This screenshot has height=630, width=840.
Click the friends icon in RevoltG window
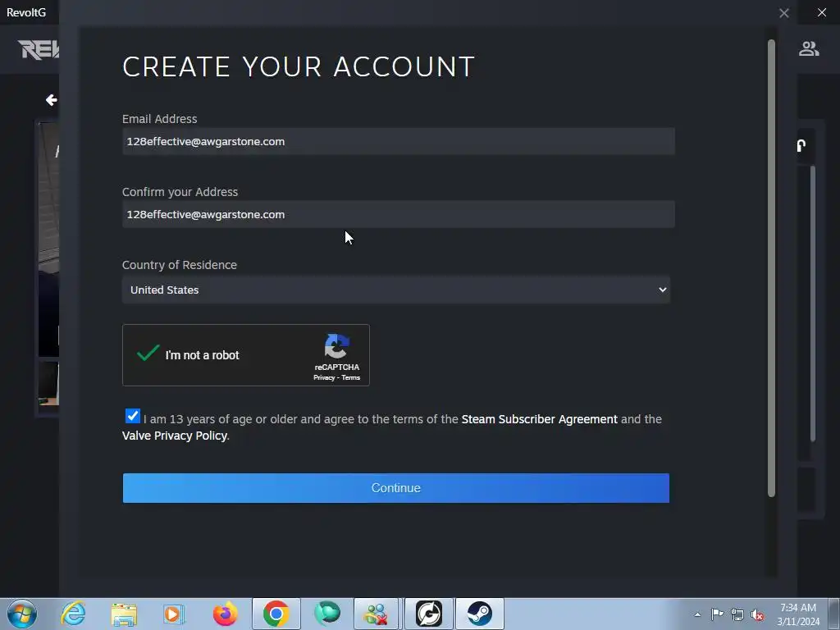point(809,48)
